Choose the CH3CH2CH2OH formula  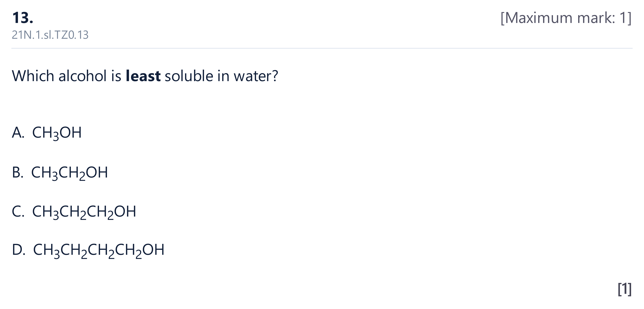(84, 212)
